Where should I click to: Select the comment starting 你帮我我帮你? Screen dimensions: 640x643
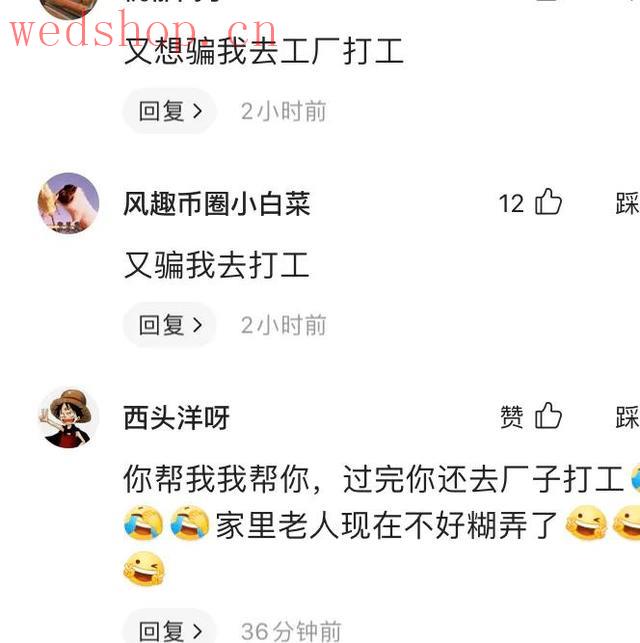click(x=382, y=524)
